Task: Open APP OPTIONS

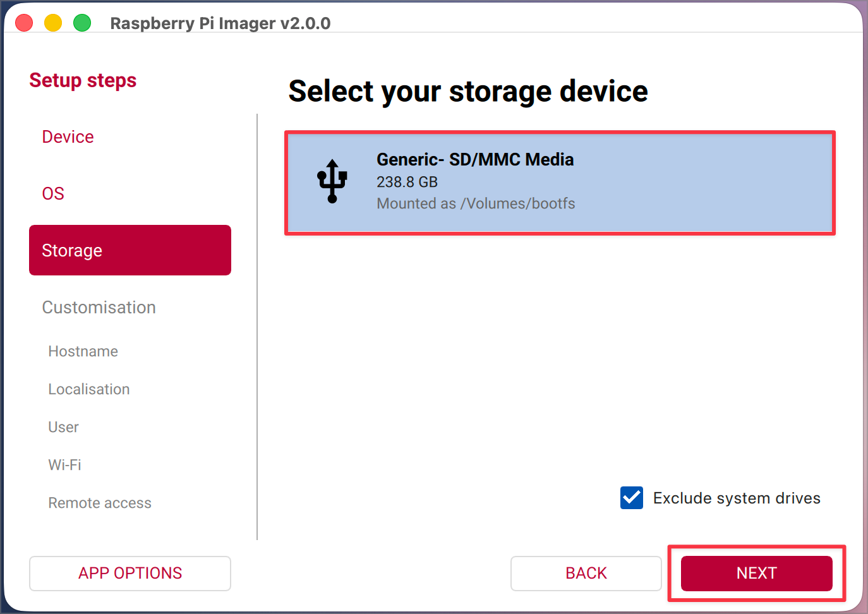Action: [130, 573]
